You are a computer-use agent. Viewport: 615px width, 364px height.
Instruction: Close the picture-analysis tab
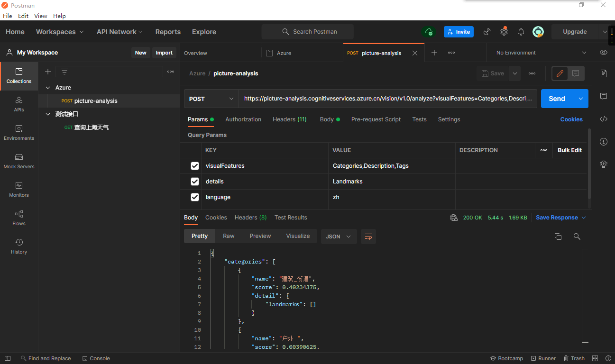(415, 53)
